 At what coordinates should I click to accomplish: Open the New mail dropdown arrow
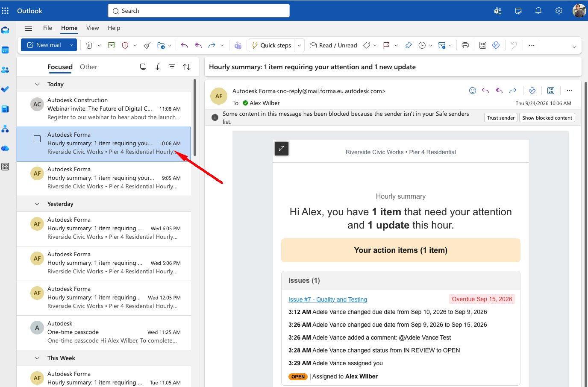point(71,45)
